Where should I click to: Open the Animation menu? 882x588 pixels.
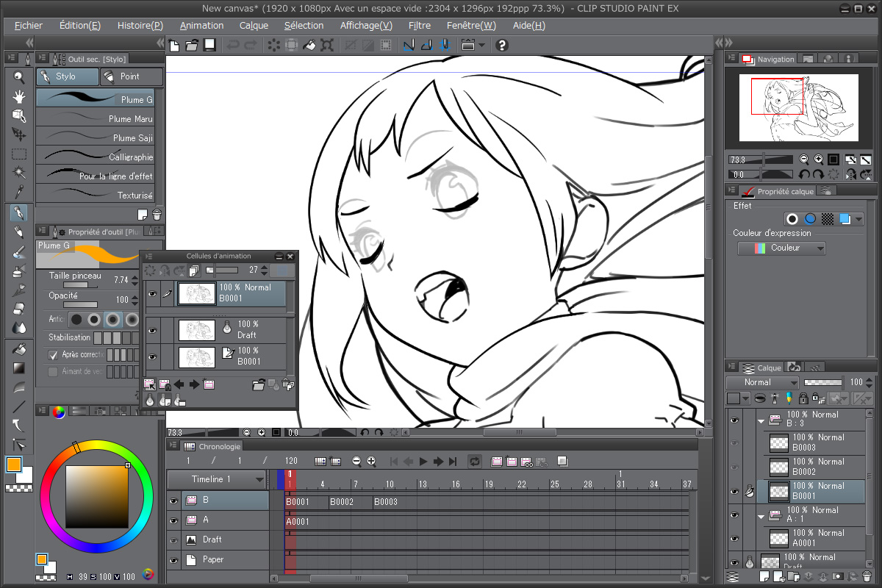[201, 25]
